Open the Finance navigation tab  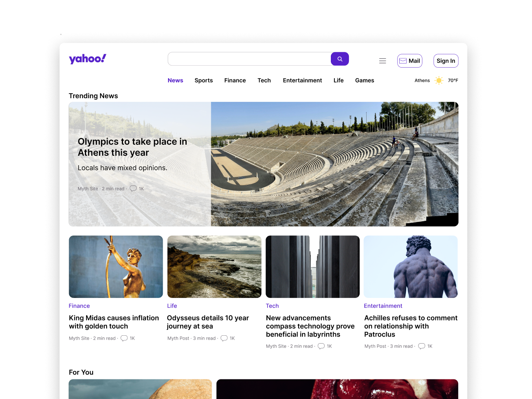(x=235, y=81)
